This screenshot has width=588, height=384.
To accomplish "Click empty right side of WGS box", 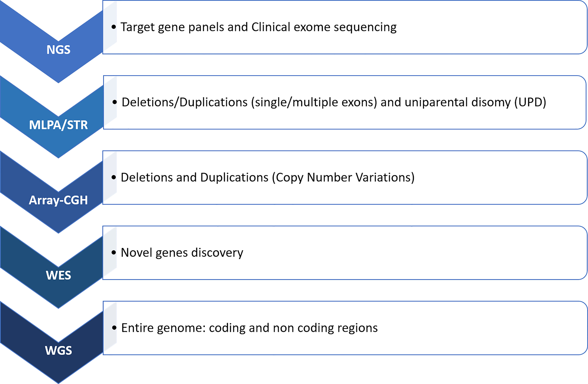I will coord(482,328).
